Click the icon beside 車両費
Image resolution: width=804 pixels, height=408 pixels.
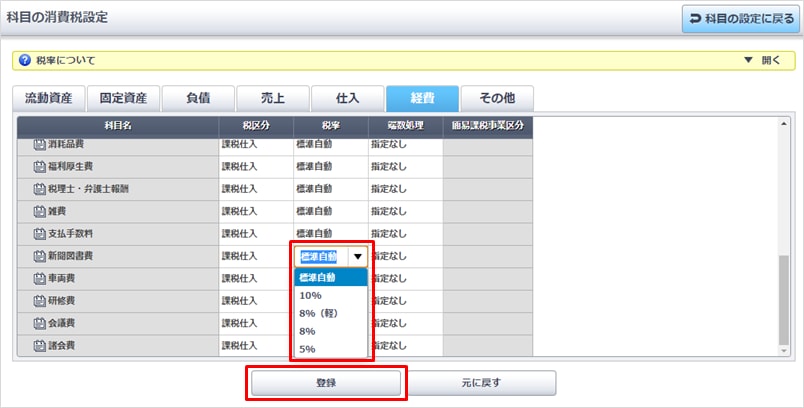[x=40, y=280]
